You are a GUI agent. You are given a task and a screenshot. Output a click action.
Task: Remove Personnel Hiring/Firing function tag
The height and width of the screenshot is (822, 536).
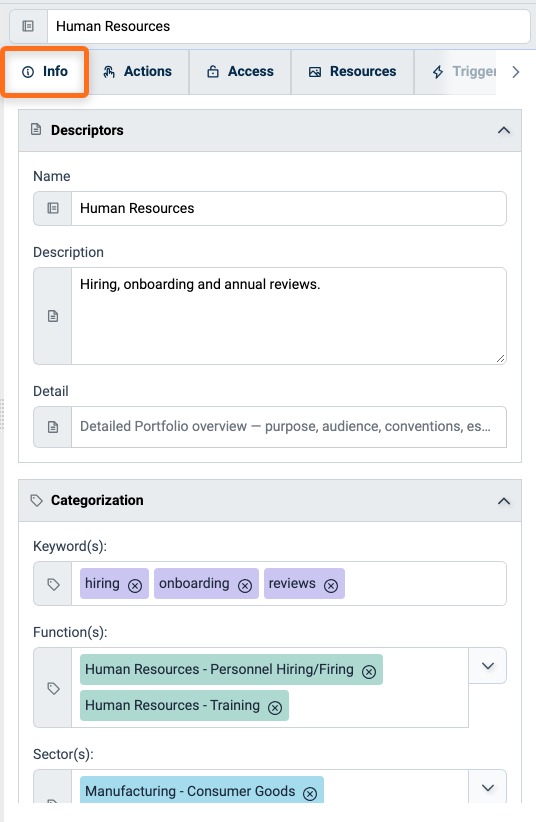point(369,672)
